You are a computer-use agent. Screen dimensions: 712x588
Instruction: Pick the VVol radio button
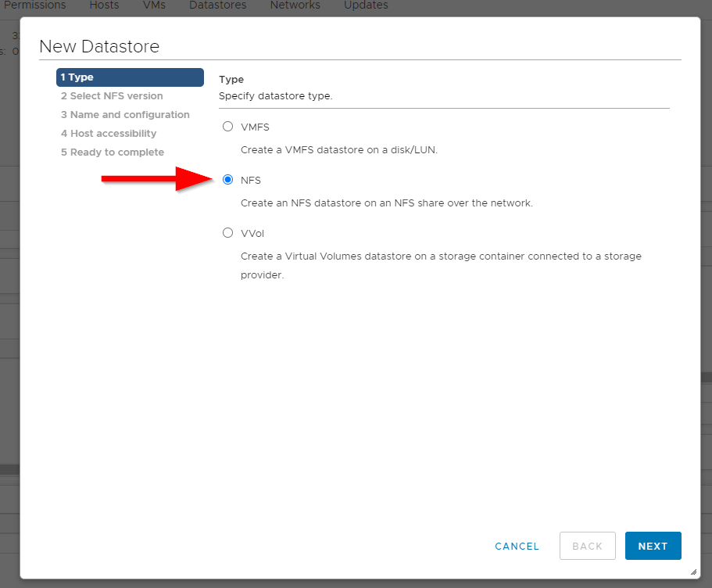(x=228, y=233)
